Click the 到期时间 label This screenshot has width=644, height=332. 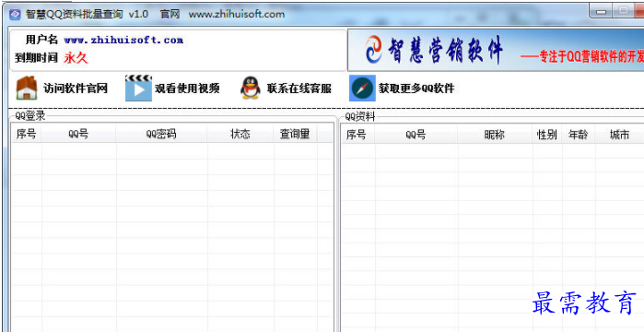36,58
